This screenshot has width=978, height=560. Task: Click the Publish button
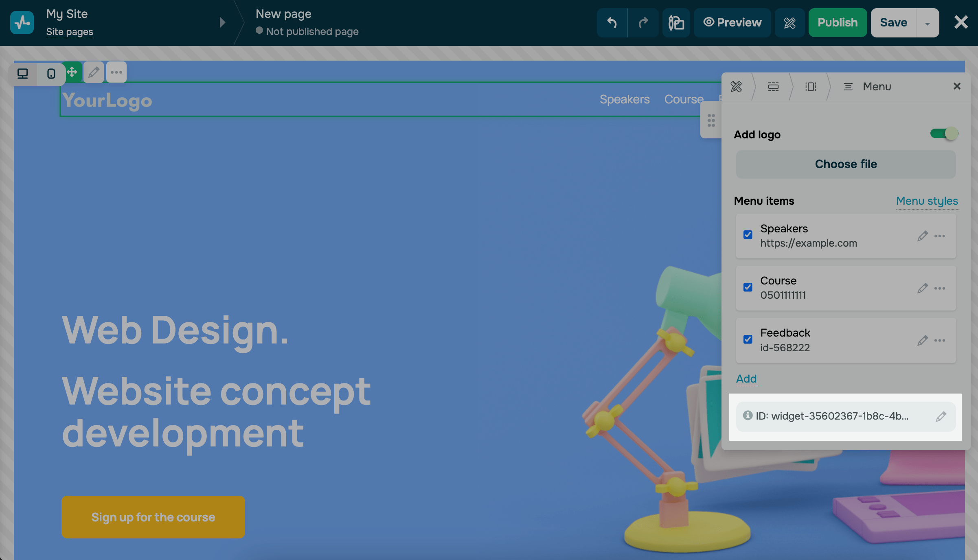pos(837,22)
